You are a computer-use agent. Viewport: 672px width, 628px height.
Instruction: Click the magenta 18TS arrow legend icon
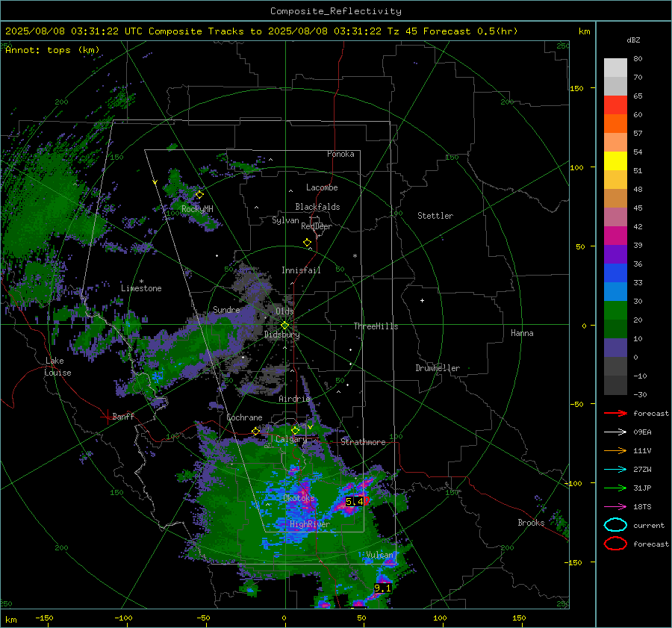tap(615, 507)
